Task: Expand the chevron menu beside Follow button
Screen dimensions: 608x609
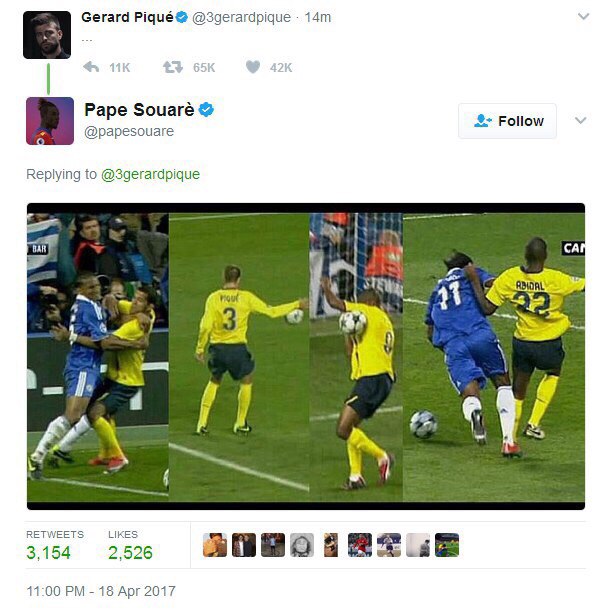Action: click(580, 120)
